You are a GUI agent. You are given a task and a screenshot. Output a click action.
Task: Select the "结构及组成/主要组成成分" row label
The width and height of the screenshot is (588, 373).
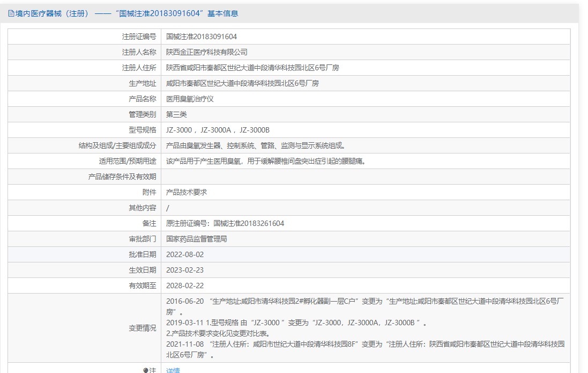coord(117,146)
